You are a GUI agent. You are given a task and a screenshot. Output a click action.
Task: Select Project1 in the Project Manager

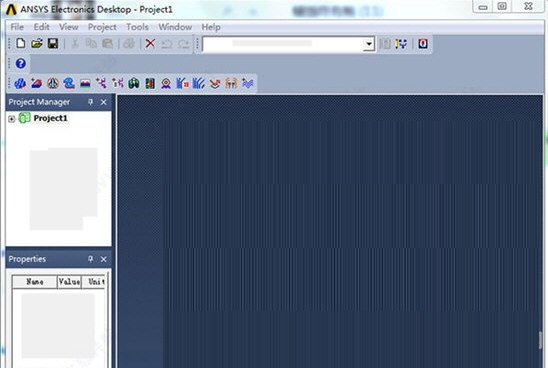click(50, 118)
